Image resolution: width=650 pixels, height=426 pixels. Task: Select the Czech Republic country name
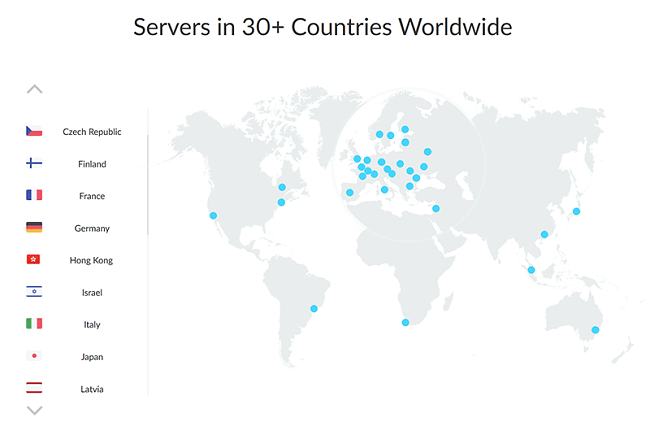92,132
